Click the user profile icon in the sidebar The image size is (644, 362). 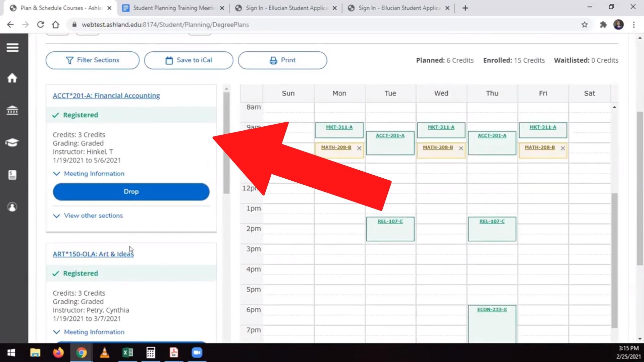tap(12, 207)
